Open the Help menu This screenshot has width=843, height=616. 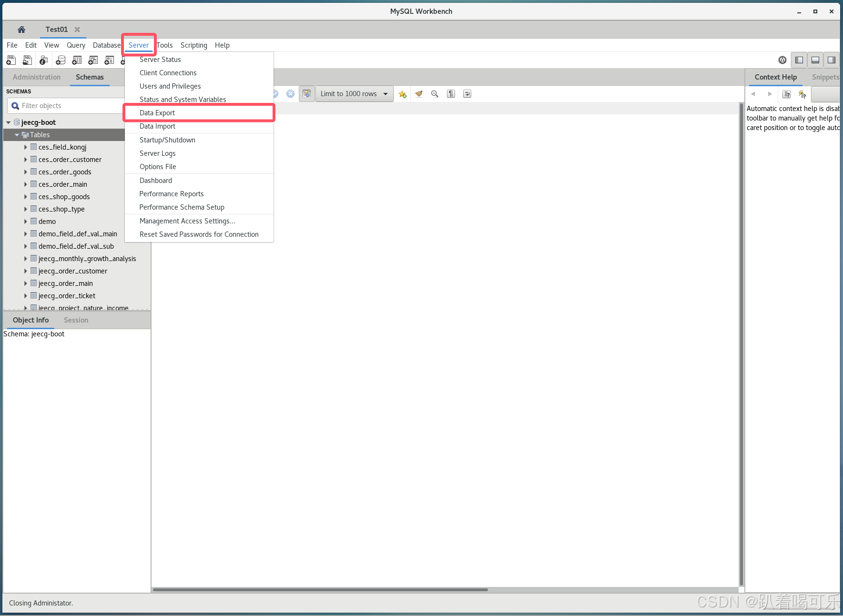pyautogui.click(x=222, y=45)
